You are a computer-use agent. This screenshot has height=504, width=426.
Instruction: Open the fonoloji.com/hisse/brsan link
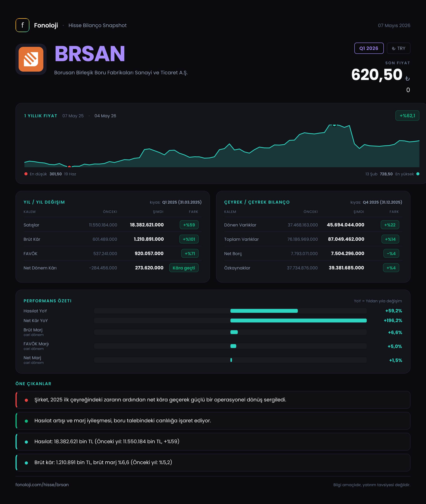[x=42, y=485]
